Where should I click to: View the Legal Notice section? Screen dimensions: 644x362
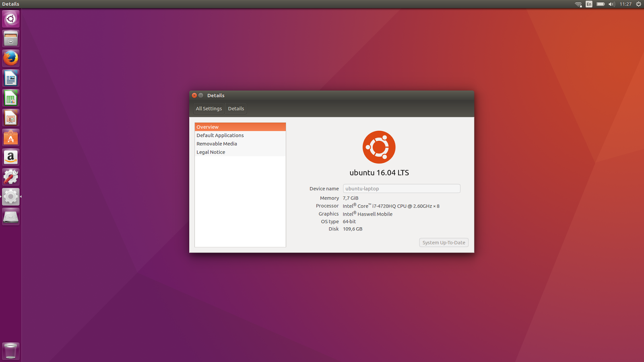coord(211,152)
